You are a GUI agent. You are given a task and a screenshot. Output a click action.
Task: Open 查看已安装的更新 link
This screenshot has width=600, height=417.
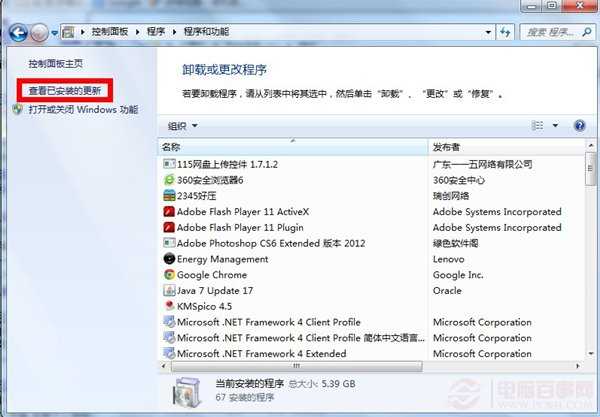coord(65,91)
